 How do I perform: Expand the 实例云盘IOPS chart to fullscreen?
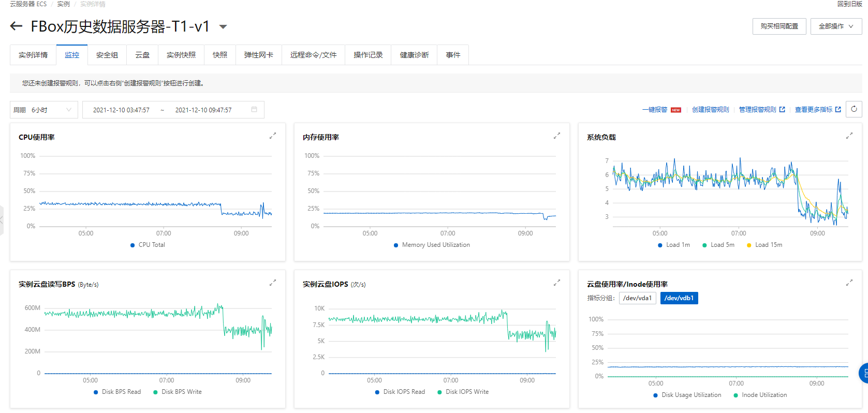pos(557,283)
